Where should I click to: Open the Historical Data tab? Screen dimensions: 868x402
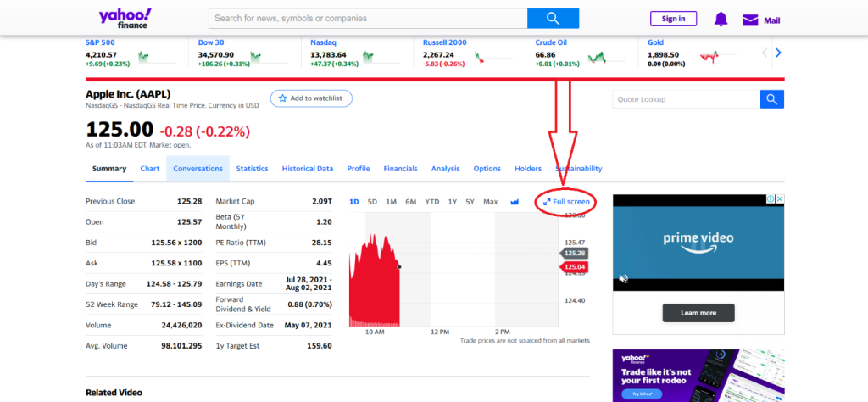click(x=307, y=168)
